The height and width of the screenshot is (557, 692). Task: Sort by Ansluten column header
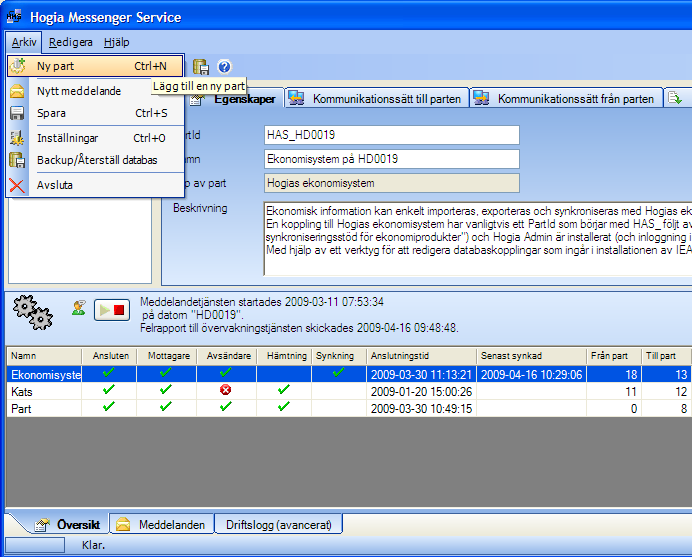[109, 356]
